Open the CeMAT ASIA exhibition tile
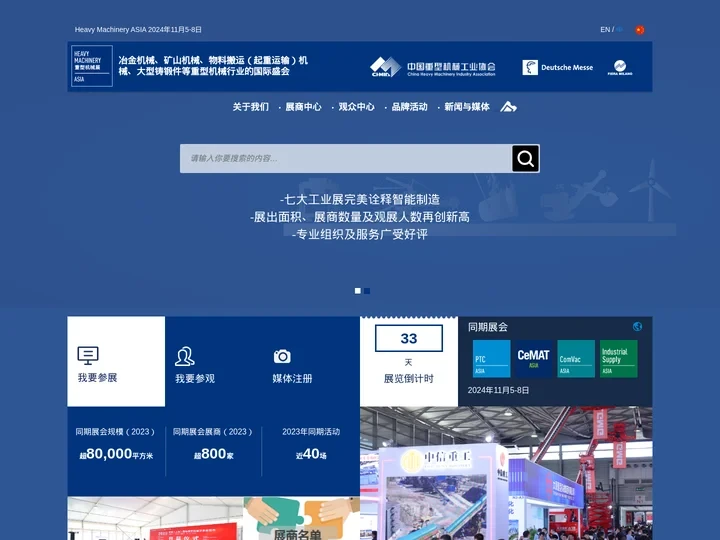720x540 pixels. click(x=533, y=359)
